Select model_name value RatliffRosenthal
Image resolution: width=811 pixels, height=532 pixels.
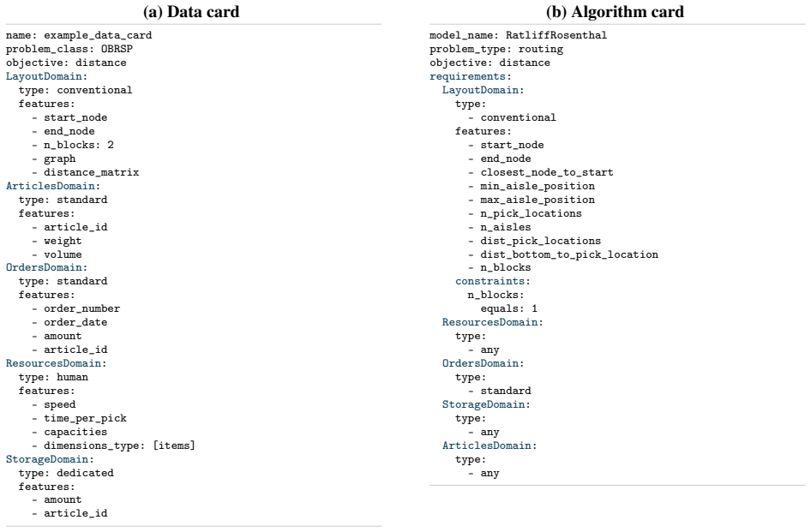pos(556,35)
